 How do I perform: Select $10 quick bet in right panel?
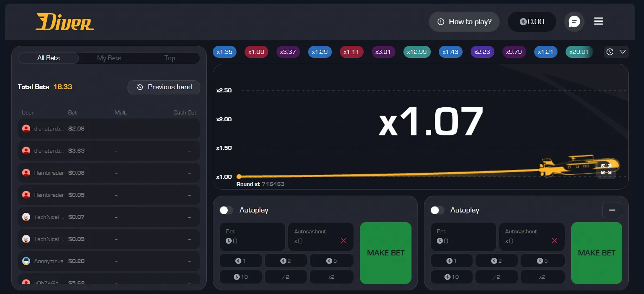451,277
